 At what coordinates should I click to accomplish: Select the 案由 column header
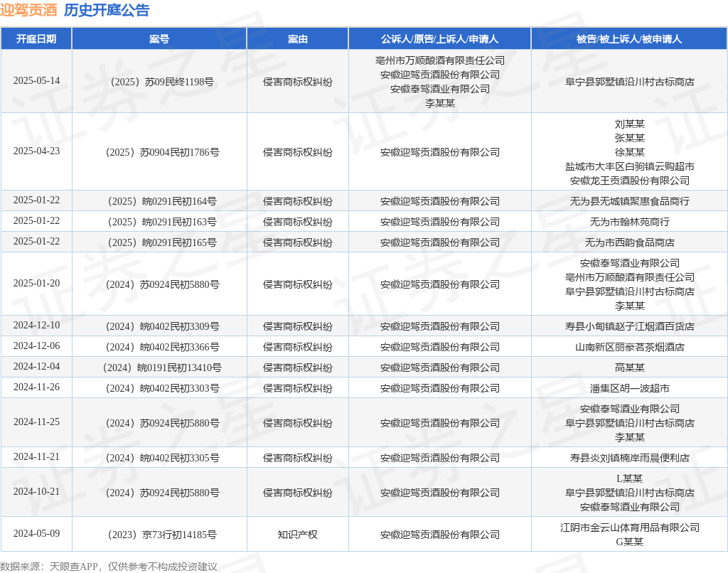[298, 39]
